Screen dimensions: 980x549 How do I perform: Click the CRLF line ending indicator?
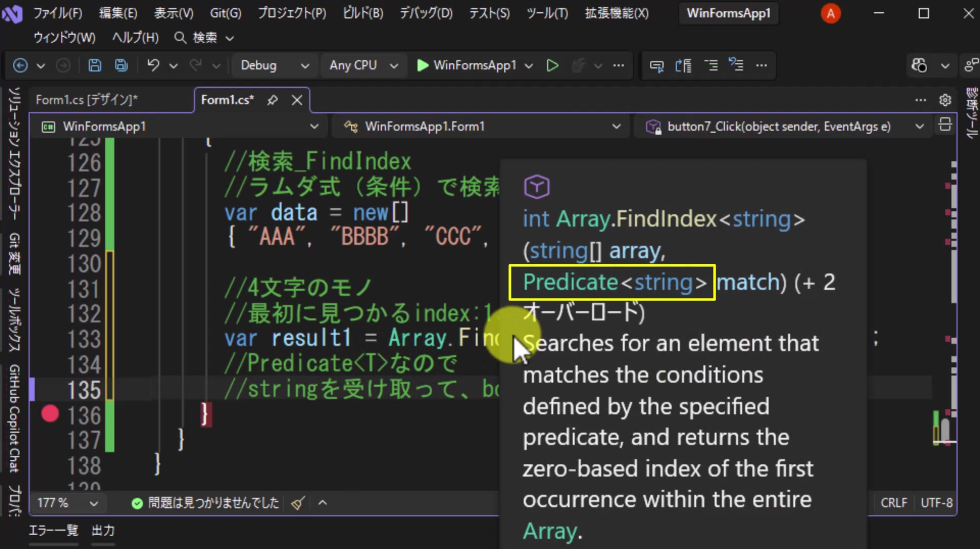894,503
